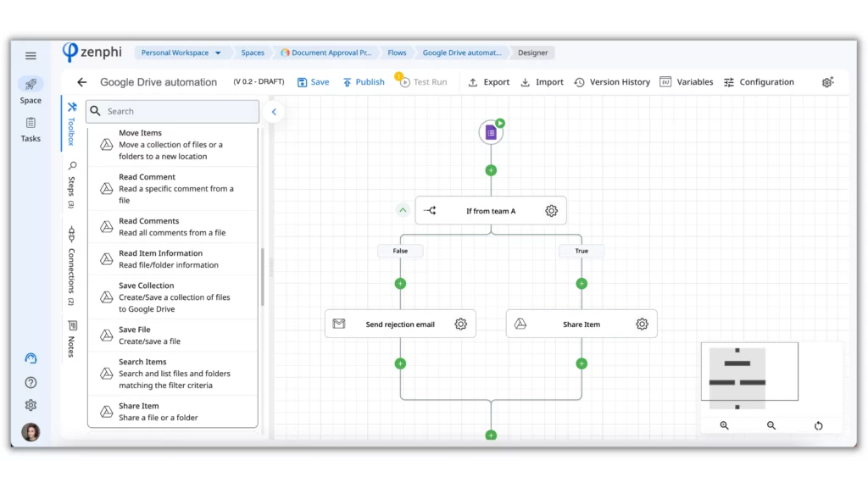Open Version History
Viewport: 868px width, 488px height.
click(x=612, y=82)
